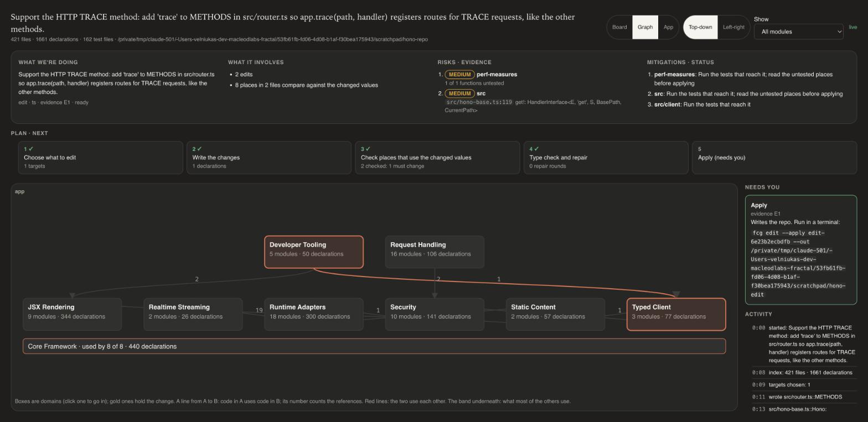Click 'edit · ts · evidence E1 · ready' status line
Viewport: 868px width, 422px height.
point(53,102)
